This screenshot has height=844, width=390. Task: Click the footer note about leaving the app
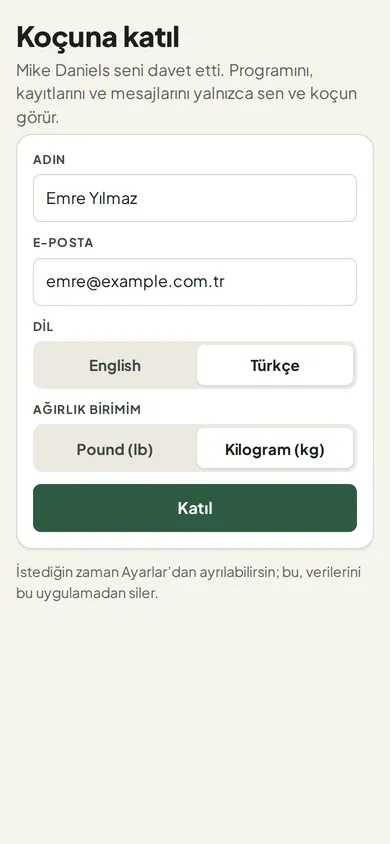[188, 583]
